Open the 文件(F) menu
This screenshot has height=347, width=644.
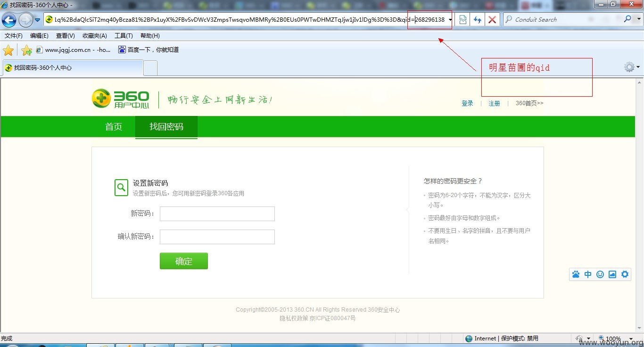click(x=14, y=36)
